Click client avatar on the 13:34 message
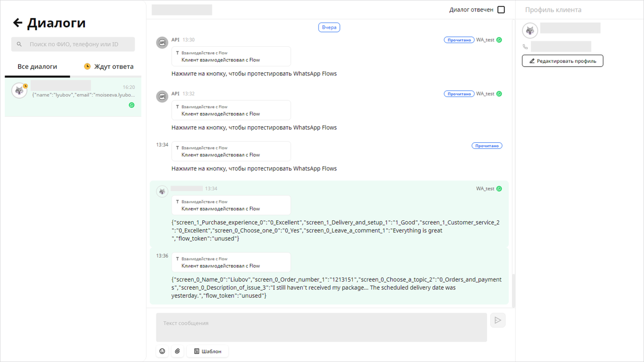The height and width of the screenshot is (362, 644). tap(162, 192)
